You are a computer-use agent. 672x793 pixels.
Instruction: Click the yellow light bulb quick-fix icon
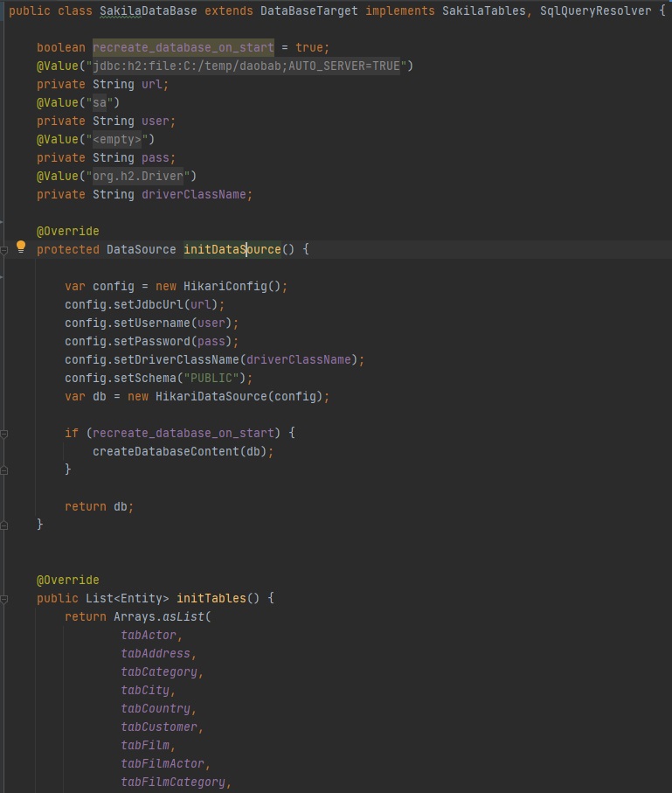[x=21, y=247]
